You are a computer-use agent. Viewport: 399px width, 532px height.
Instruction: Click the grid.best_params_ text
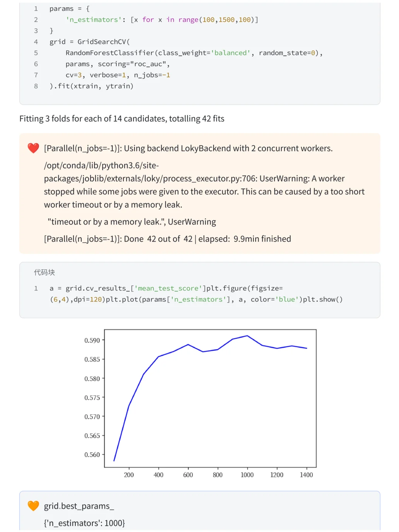[x=79, y=506]
